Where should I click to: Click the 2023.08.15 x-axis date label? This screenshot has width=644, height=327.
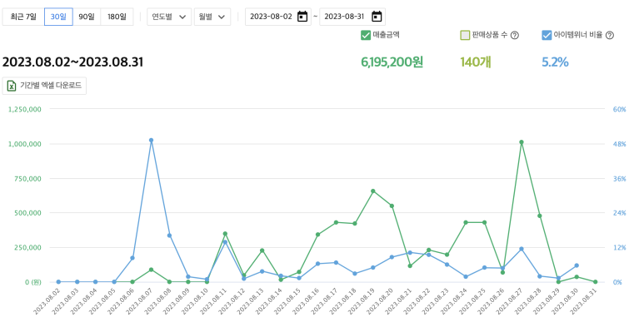287,301
